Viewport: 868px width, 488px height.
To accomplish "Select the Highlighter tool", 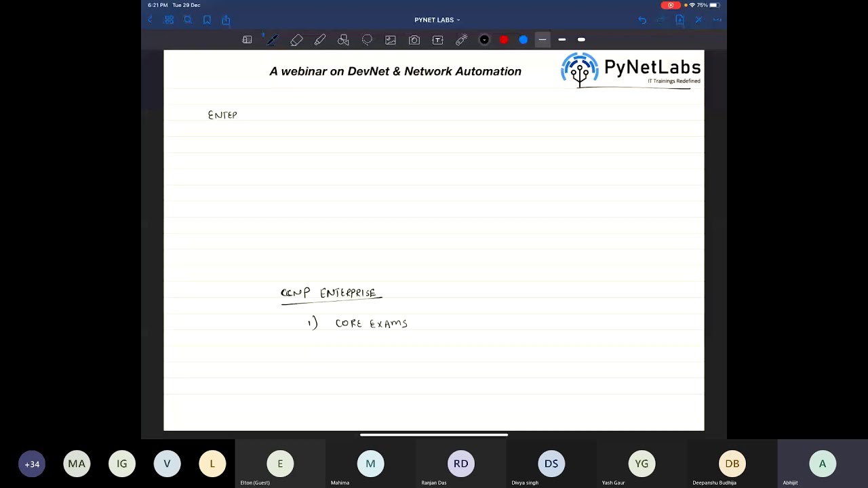I will click(x=320, y=40).
